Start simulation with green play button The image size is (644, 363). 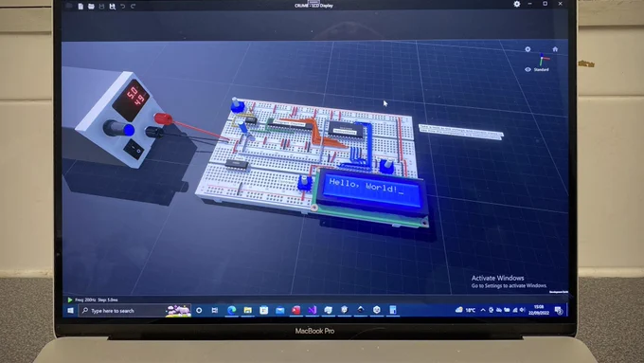(70, 299)
